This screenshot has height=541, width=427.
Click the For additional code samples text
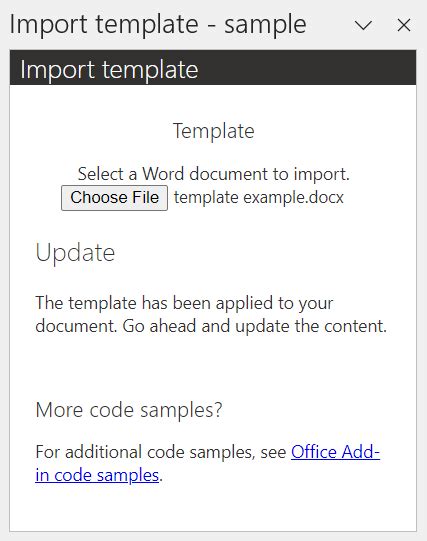point(161,452)
